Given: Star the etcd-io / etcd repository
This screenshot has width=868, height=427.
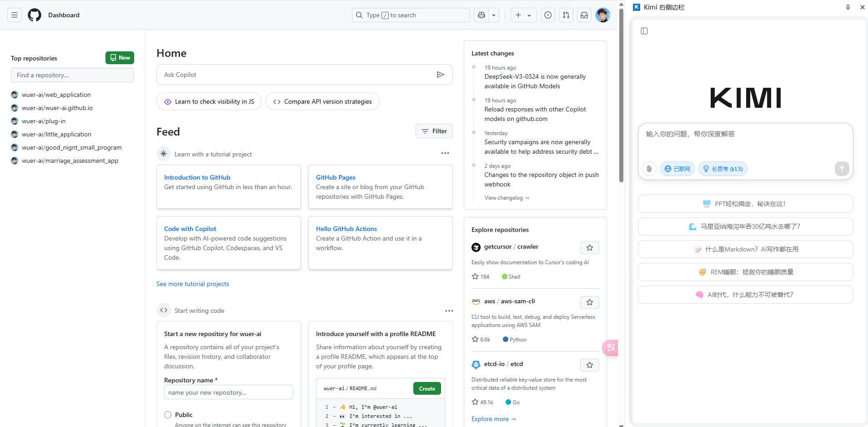Looking at the screenshot, I should (590, 365).
